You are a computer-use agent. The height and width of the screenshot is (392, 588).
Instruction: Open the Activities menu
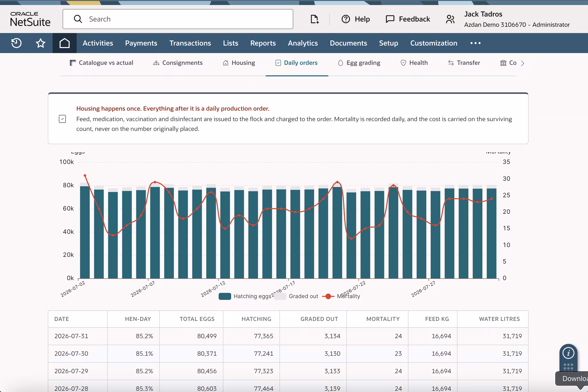click(x=98, y=43)
